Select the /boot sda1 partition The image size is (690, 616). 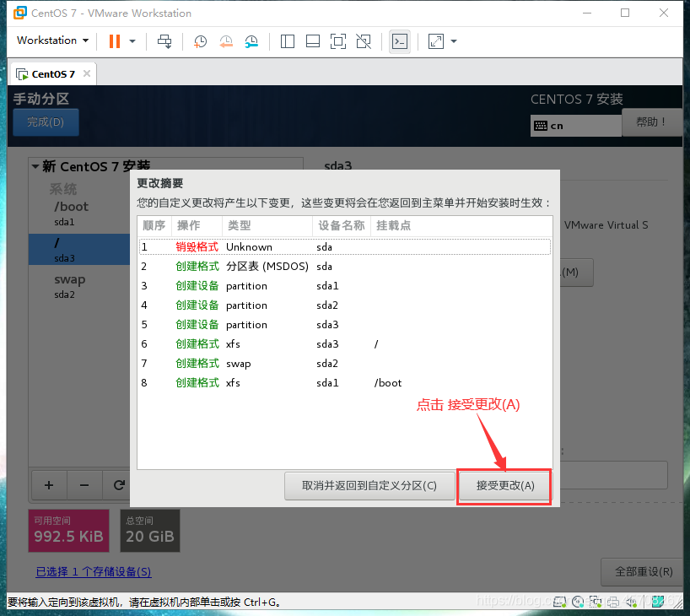click(x=79, y=214)
